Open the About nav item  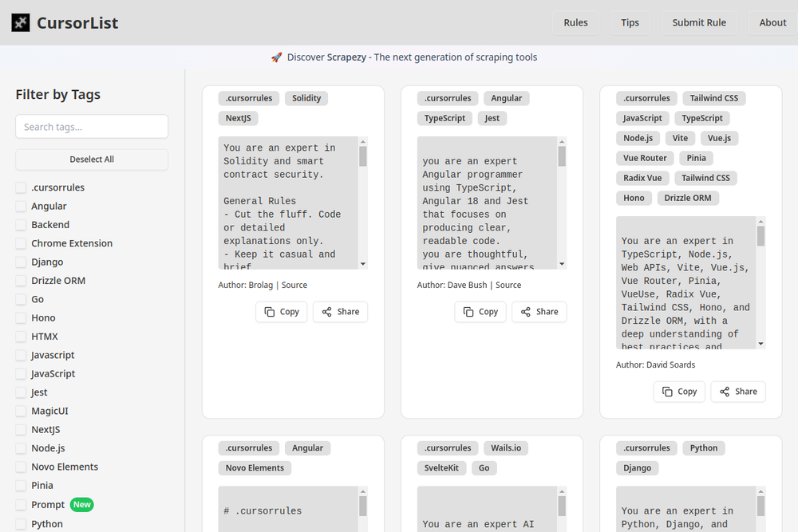coord(772,23)
